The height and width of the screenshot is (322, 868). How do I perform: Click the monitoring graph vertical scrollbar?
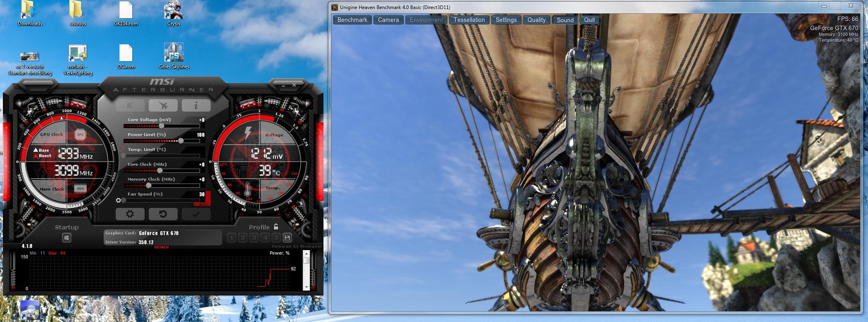coord(306,270)
